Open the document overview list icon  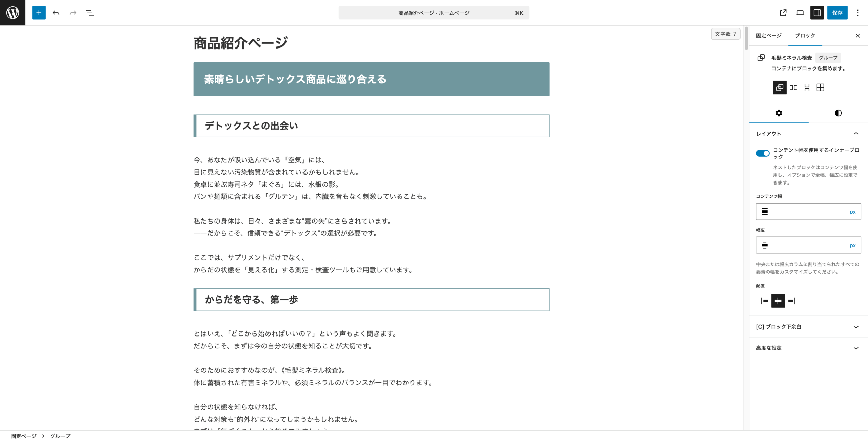pyautogui.click(x=90, y=13)
